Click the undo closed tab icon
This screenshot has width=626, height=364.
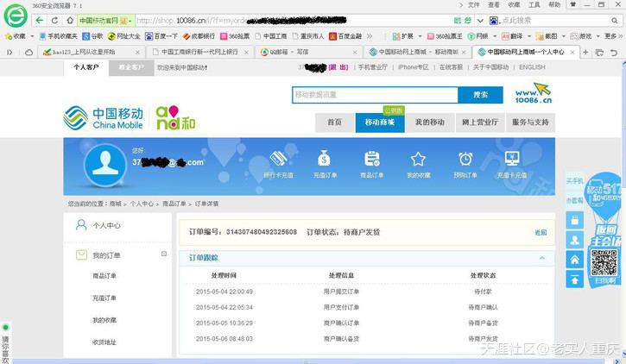click(x=614, y=53)
